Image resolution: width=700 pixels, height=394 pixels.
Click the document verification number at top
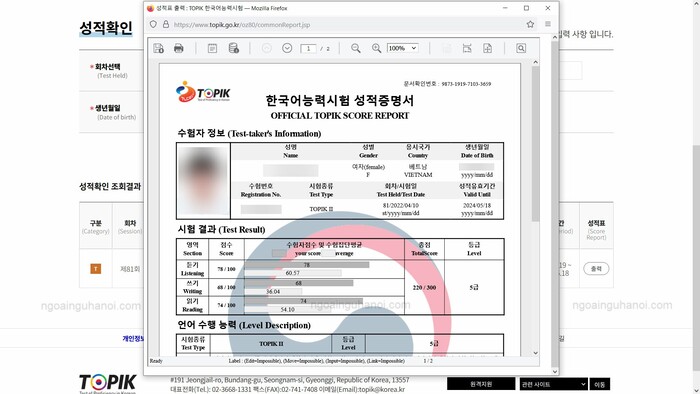(x=447, y=84)
